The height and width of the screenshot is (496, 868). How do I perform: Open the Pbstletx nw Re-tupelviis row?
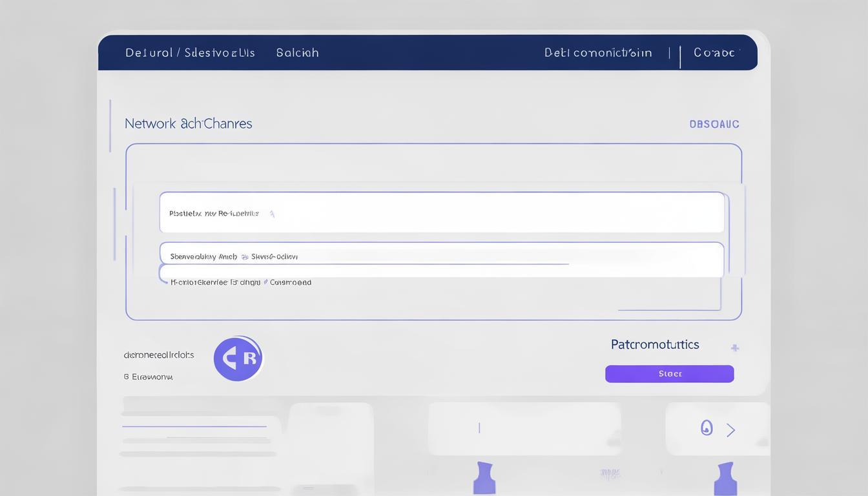pyautogui.click(x=441, y=212)
